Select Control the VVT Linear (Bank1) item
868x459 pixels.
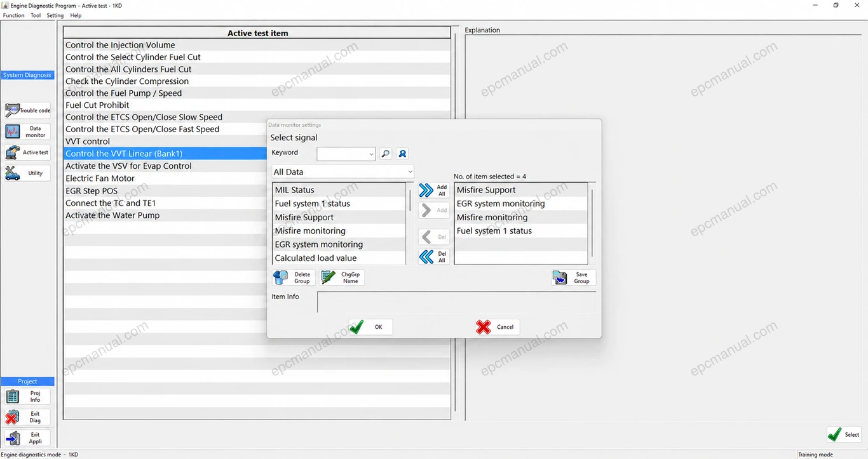coord(165,154)
